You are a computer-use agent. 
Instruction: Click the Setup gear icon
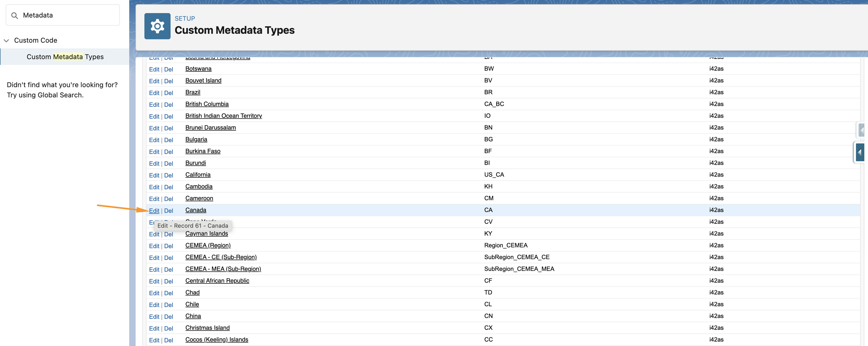point(157,26)
